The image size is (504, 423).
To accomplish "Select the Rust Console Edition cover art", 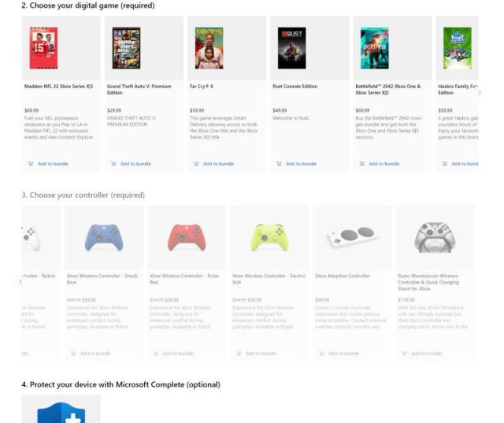I will (x=292, y=48).
